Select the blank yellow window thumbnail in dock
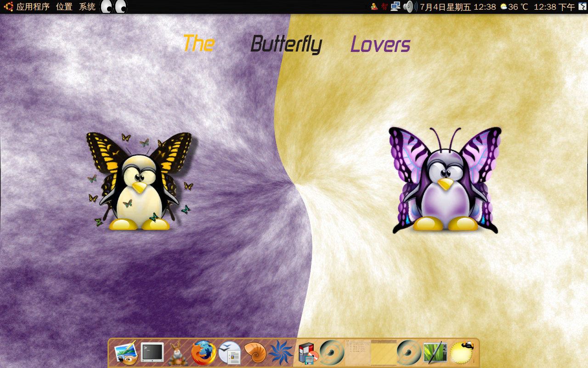The height and width of the screenshot is (368, 588). point(384,353)
